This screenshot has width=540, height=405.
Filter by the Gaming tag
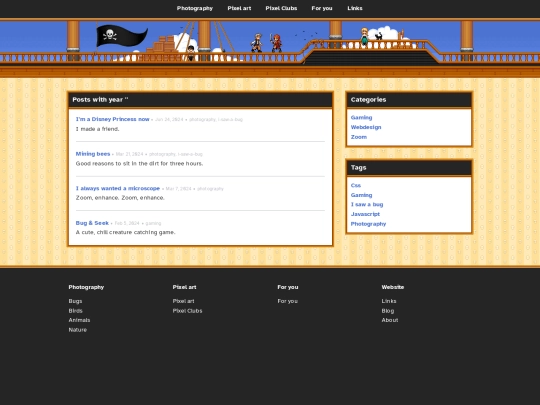point(361,195)
